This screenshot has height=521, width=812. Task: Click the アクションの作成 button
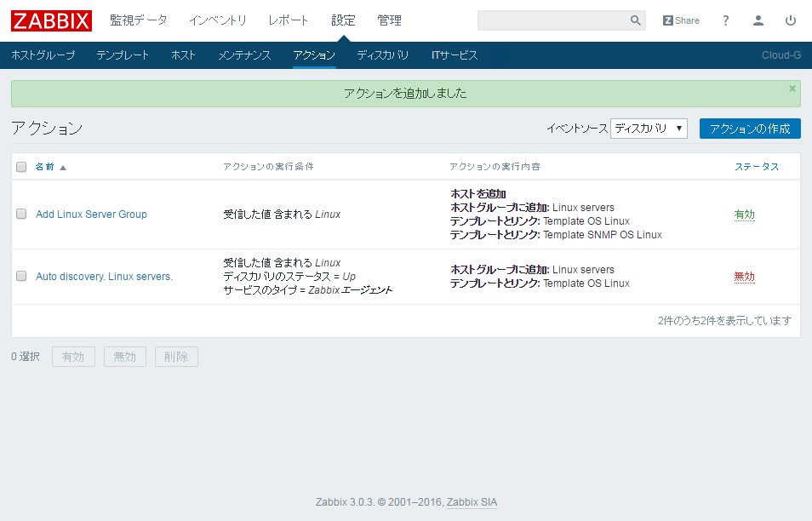[750, 128]
